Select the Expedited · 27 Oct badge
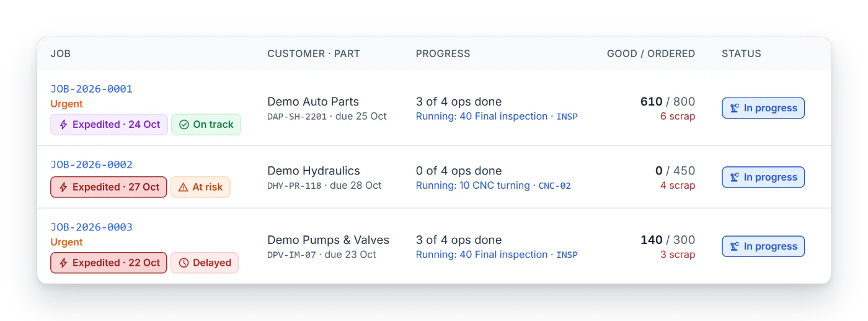868x321 pixels. pos(108,188)
